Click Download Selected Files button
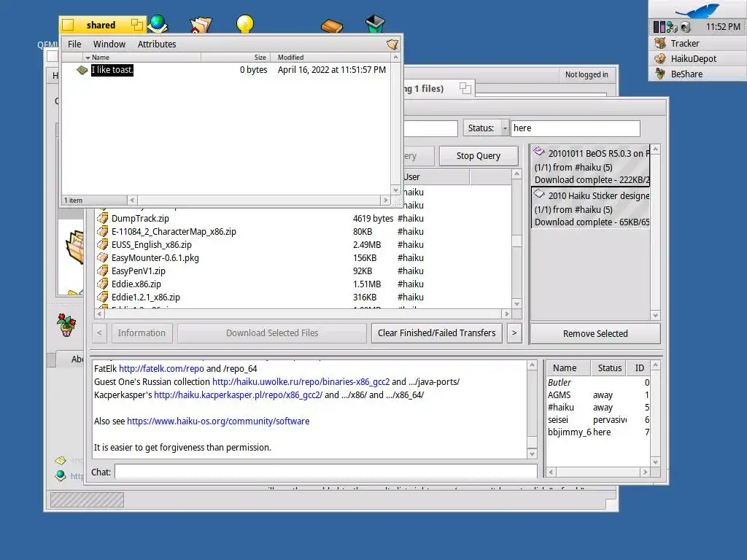 [272, 332]
